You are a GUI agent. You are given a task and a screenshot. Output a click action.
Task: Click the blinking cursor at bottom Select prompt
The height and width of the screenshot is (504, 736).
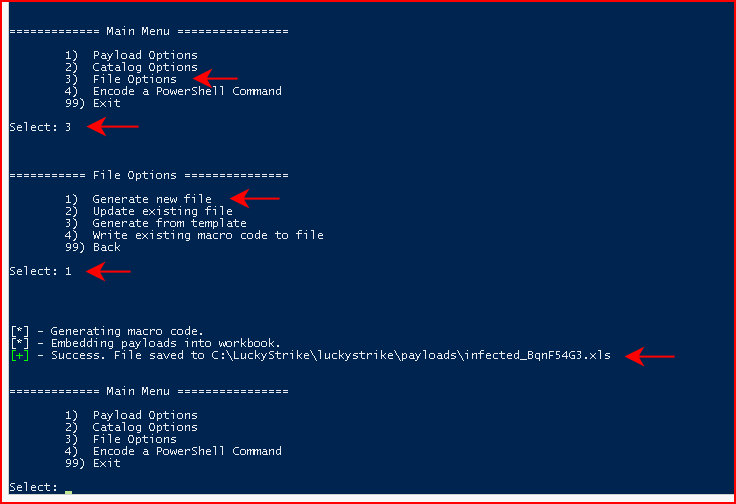[x=69, y=492]
